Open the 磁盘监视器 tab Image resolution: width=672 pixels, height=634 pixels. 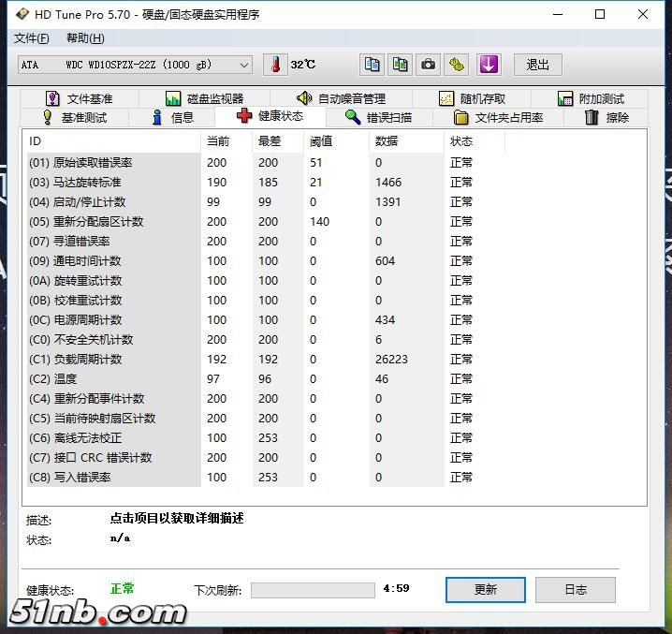204,98
